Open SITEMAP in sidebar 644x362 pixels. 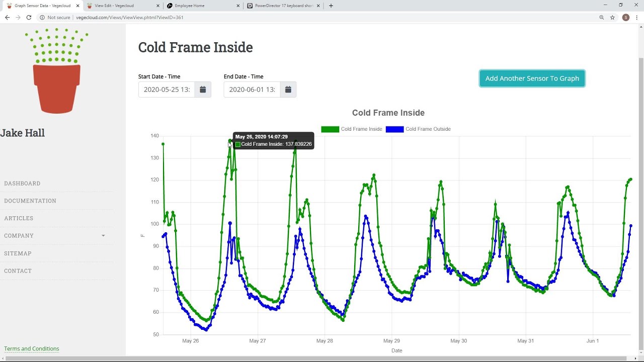coord(18,253)
